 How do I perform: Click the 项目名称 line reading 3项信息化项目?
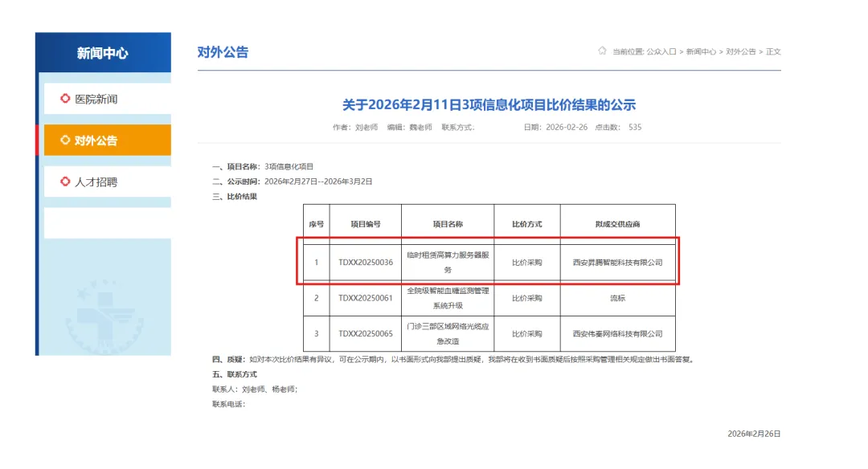pos(263,166)
